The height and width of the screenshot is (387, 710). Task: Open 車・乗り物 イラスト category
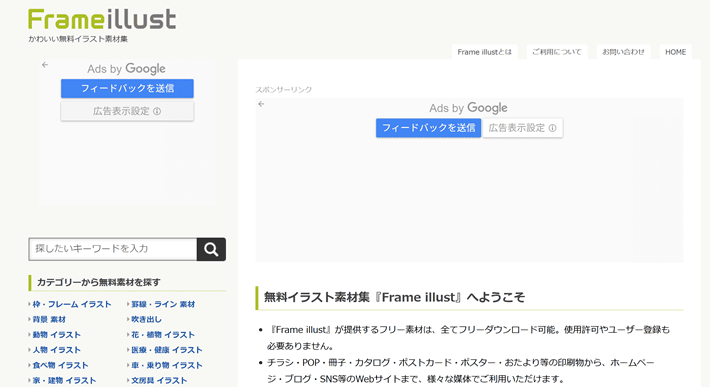pos(167,365)
